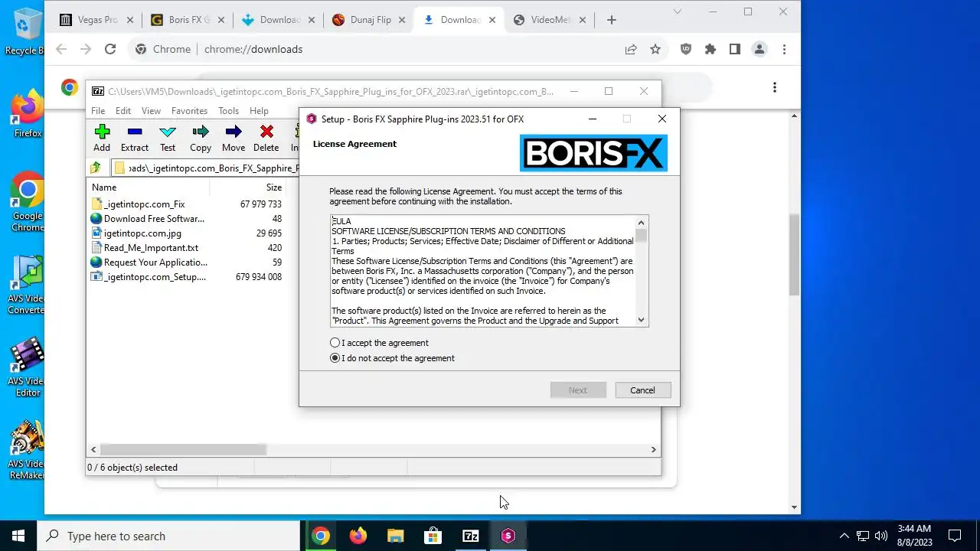Open the Favorites menu in 7-Zip
980x551 pixels.
tap(189, 111)
